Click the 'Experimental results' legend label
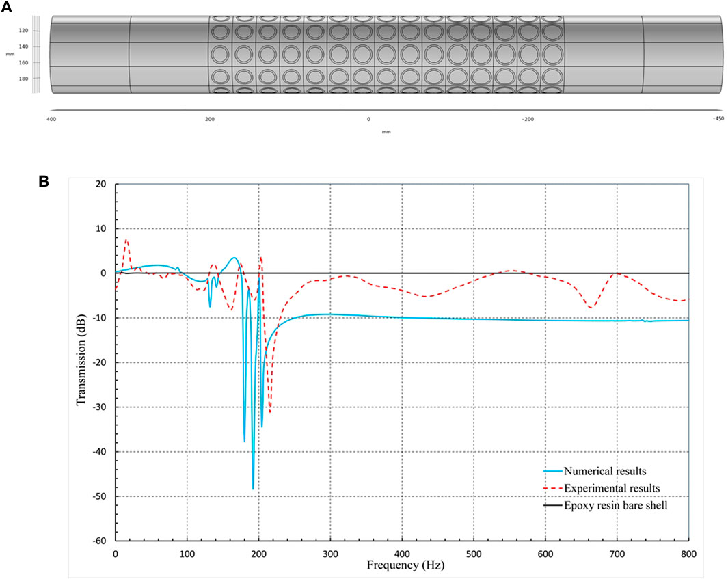The image size is (728, 579). [x=612, y=489]
